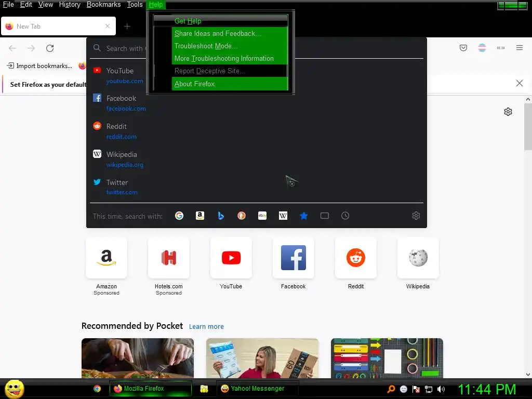Open More Troubleshooting Information
Image resolution: width=532 pixels, height=399 pixels.
point(220,58)
